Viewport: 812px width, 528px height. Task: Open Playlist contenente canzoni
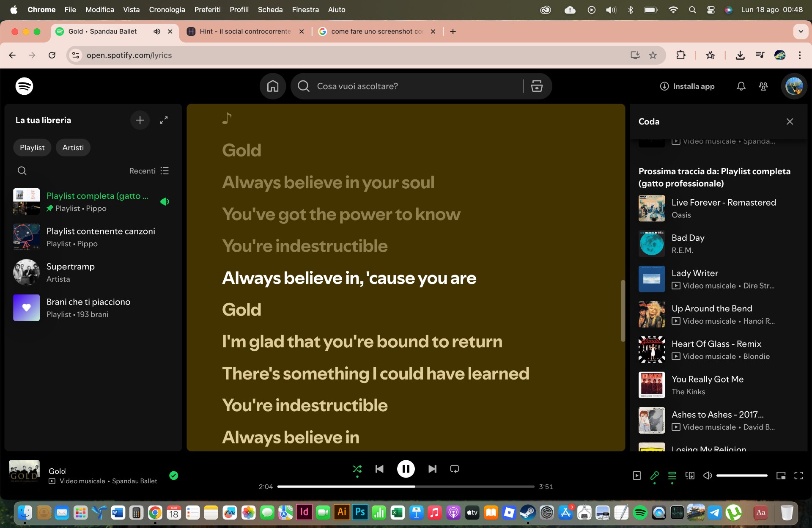[x=93, y=237]
